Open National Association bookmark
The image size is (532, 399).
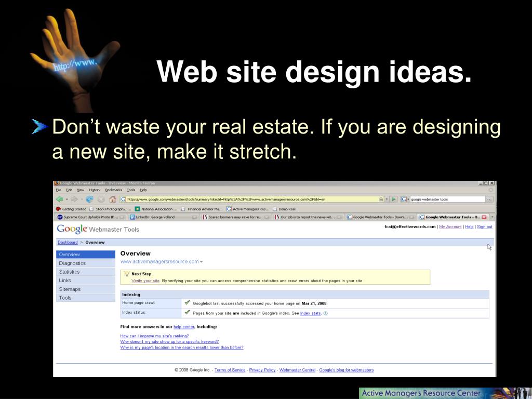(156, 209)
